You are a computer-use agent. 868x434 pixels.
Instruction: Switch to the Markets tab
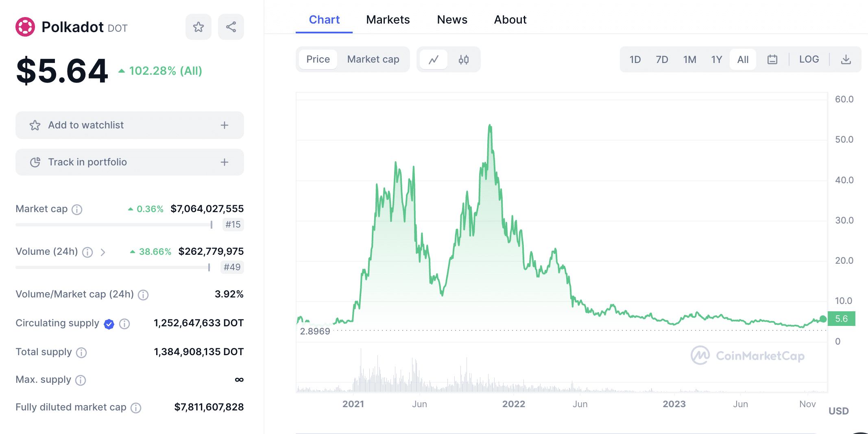click(388, 20)
